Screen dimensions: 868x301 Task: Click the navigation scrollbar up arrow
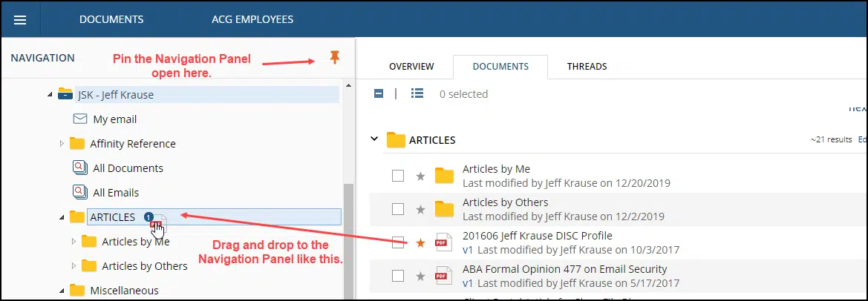point(348,85)
